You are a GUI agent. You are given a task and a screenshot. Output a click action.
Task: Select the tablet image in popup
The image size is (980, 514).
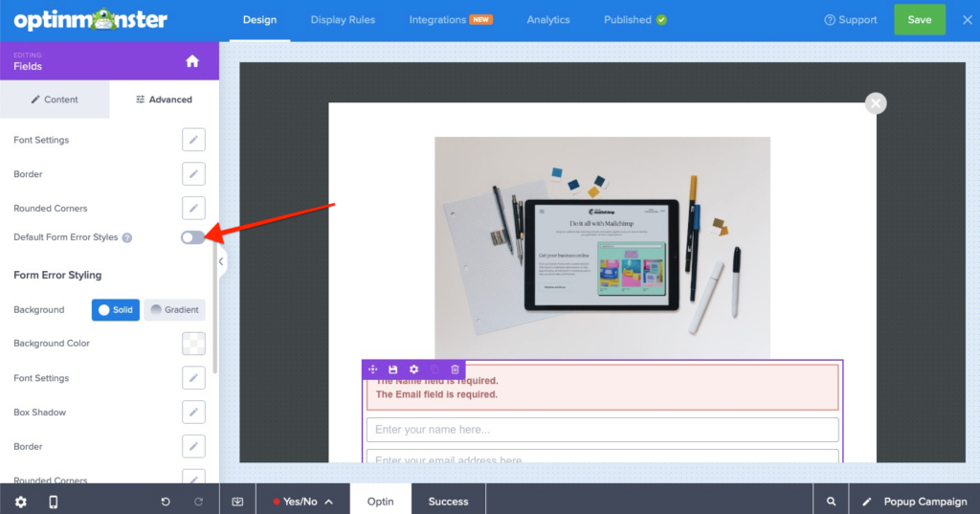pos(603,248)
